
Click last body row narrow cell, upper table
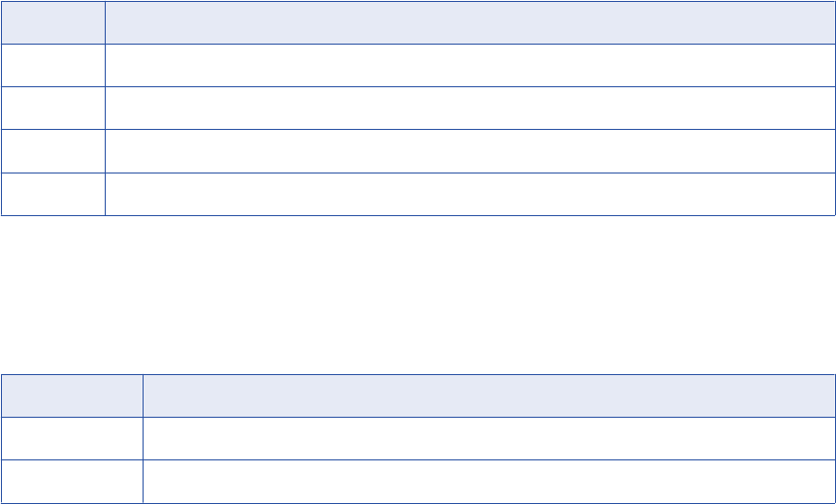click(52, 193)
